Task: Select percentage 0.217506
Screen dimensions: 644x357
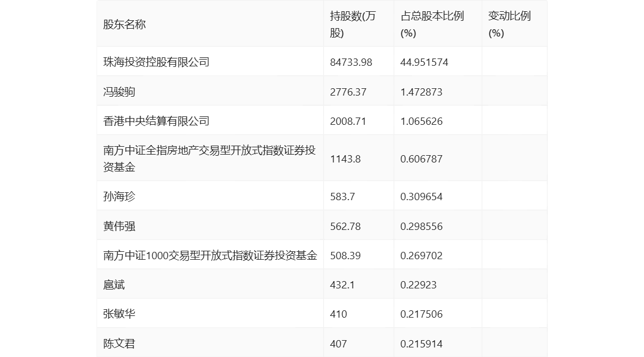Action: click(422, 314)
